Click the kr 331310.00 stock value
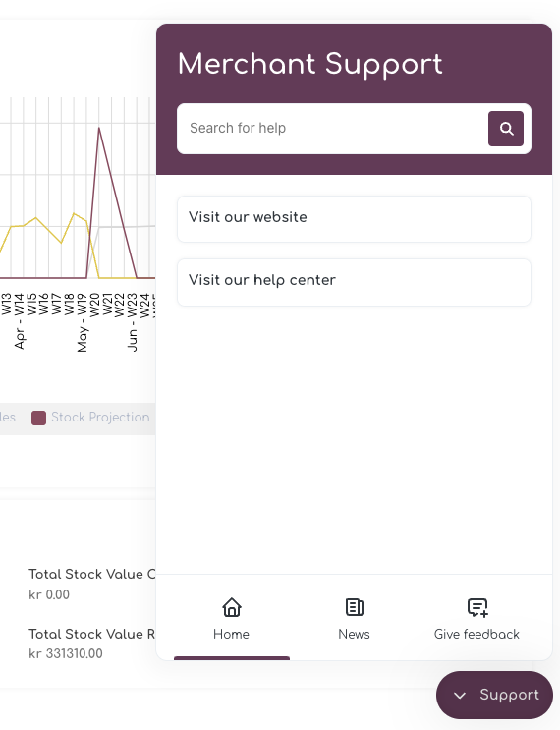The image size is (560, 730). pyautogui.click(x=66, y=653)
